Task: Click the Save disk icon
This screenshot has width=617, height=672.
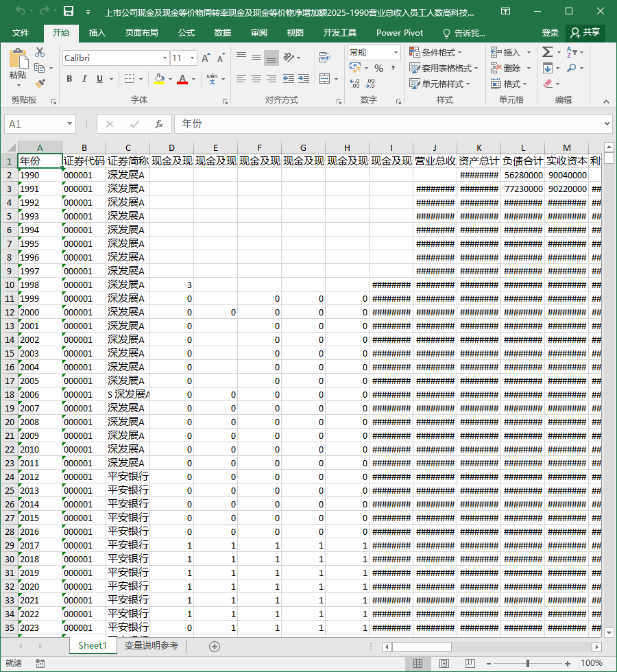Action: pos(69,11)
